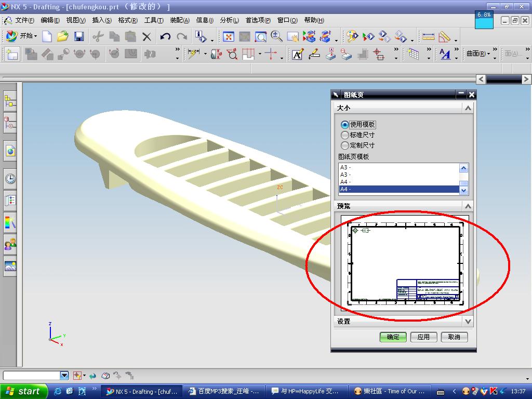Image resolution: width=532 pixels, height=399 pixels.
Task: Open the Roles sidebar icon with two people
Action: (10, 244)
